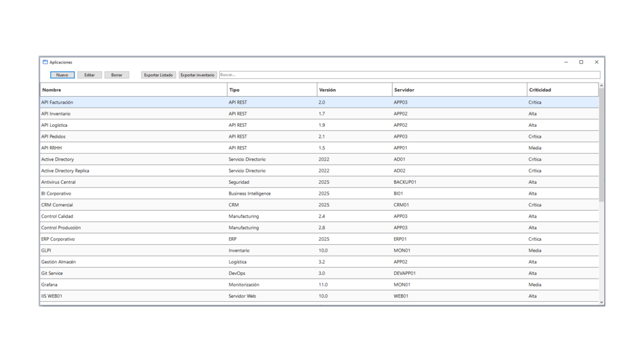Select the Git Service row
Image resolution: width=644 pixels, height=362 pixels.
[x=319, y=273]
